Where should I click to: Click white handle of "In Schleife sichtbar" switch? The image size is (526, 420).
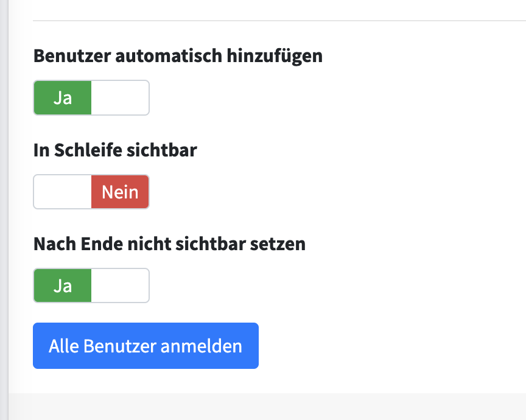[63, 192]
